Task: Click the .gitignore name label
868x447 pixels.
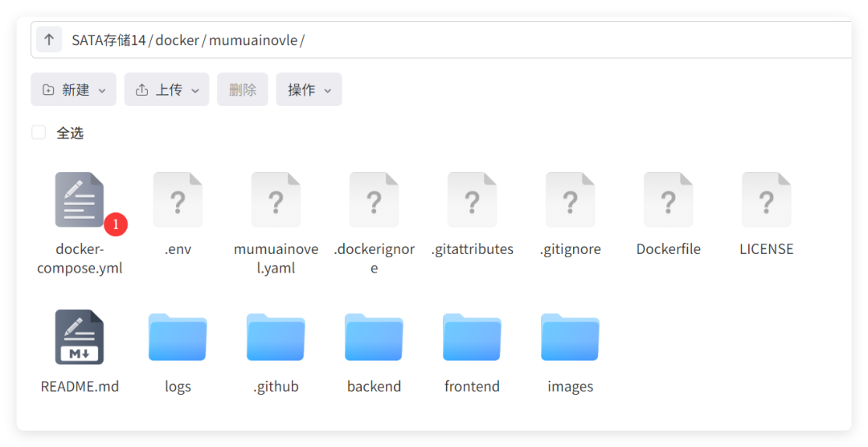Action: [570, 249]
